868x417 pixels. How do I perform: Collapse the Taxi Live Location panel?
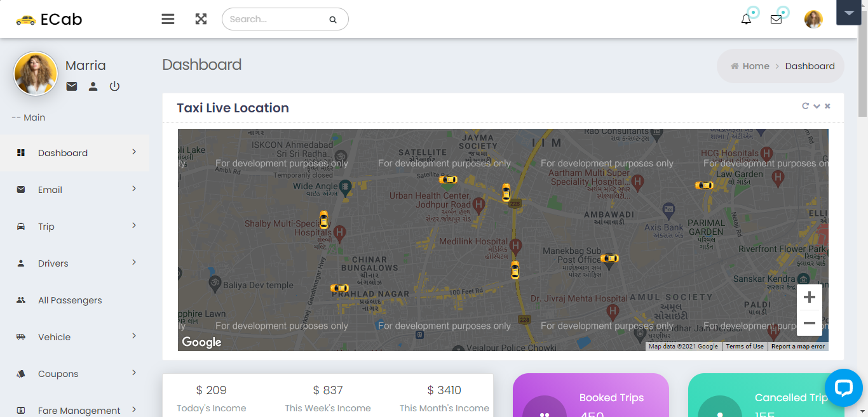click(x=817, y=106)
